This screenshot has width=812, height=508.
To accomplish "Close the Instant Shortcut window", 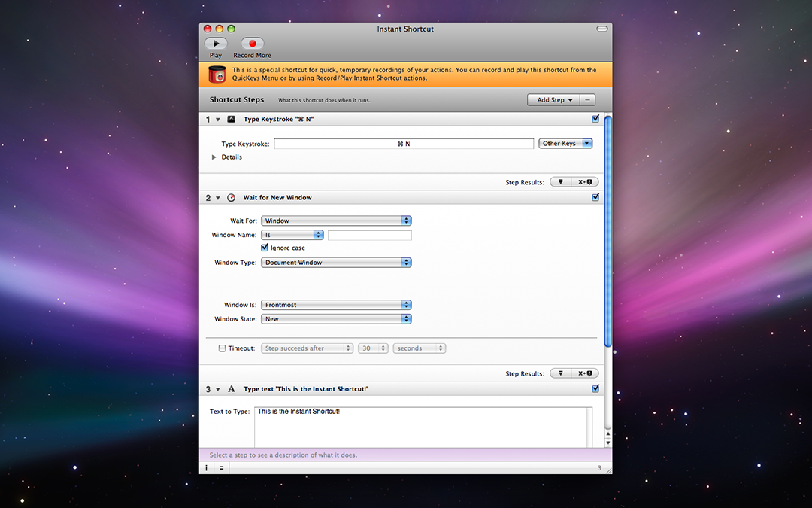I will tap(208, 29).
